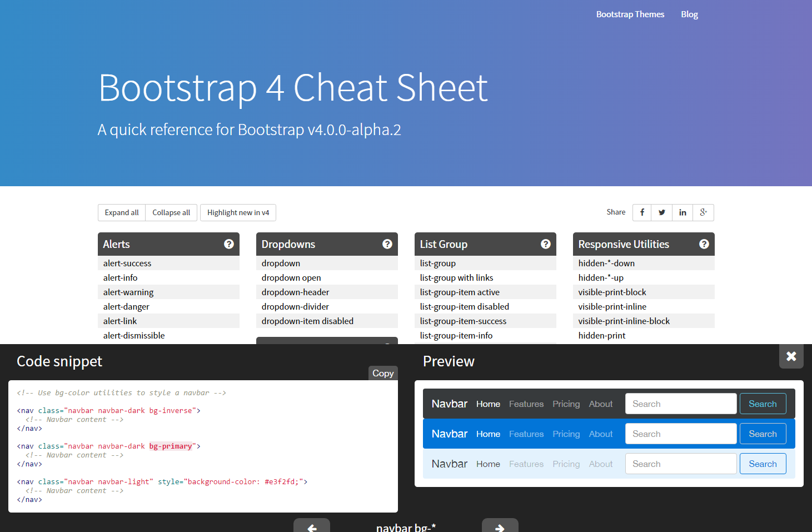Go to previous snippet with left arrow
This screenshot has height=532, width=812.
(x=312, y=526)
